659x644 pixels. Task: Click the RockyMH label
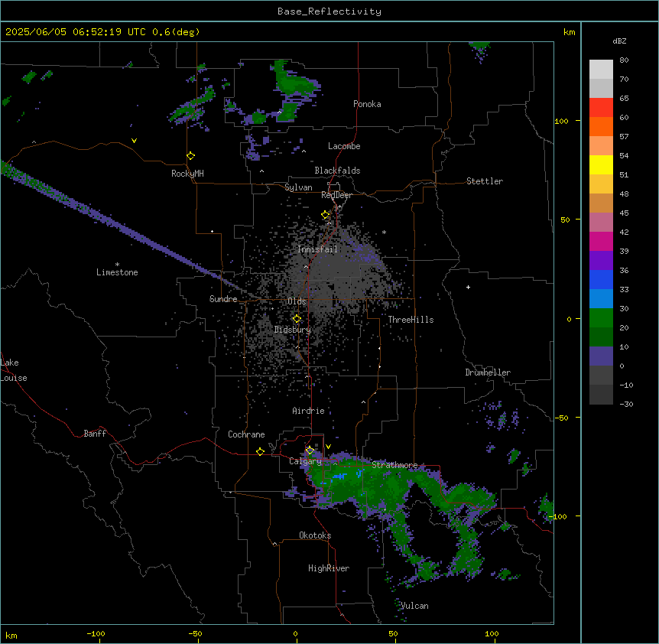click(x=187, y=174)
